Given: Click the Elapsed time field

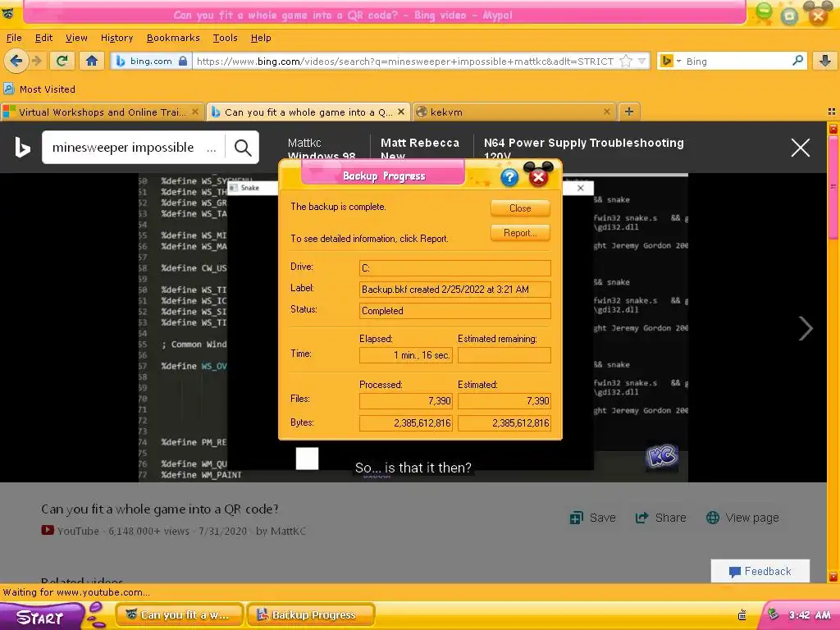Looking at the screenshot, I should pos(406,355).
